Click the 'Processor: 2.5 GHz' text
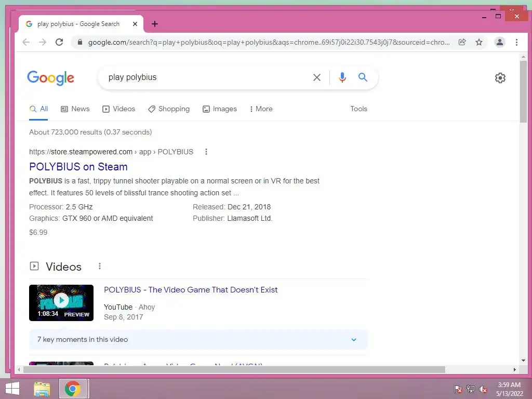The width and height of the screenshot is (532, 399). click(61, 207)
